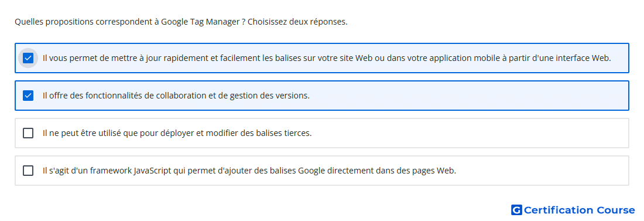
Task: Select answer text "Il ne peut être utilisé"
Action: point(177,133)
